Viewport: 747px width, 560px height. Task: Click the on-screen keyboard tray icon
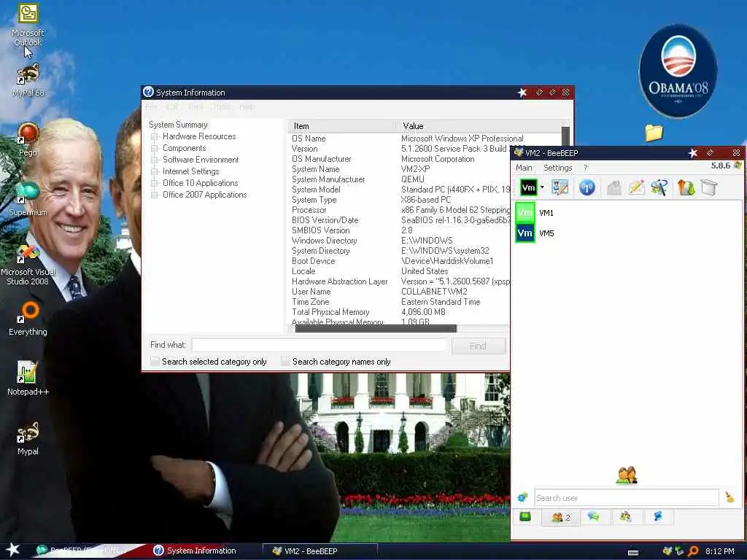[633, 553]
